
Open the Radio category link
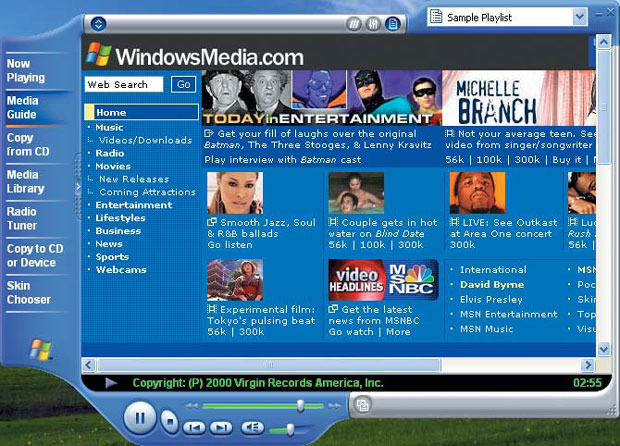110,153
